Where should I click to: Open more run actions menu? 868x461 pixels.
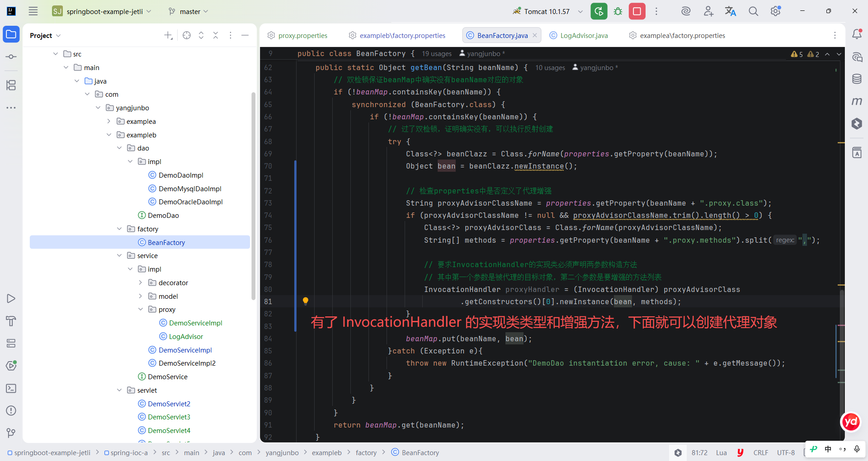pyautogui.click(x=656, y=11)
